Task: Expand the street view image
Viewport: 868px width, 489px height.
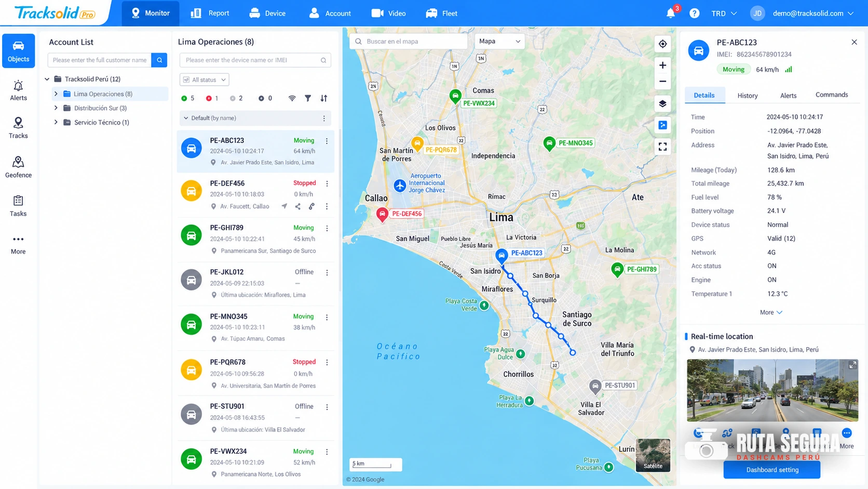Action: pos(852,365)
